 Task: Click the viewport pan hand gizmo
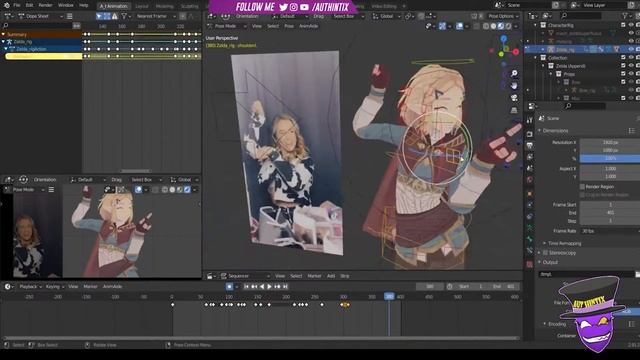[x=514, y=85]
